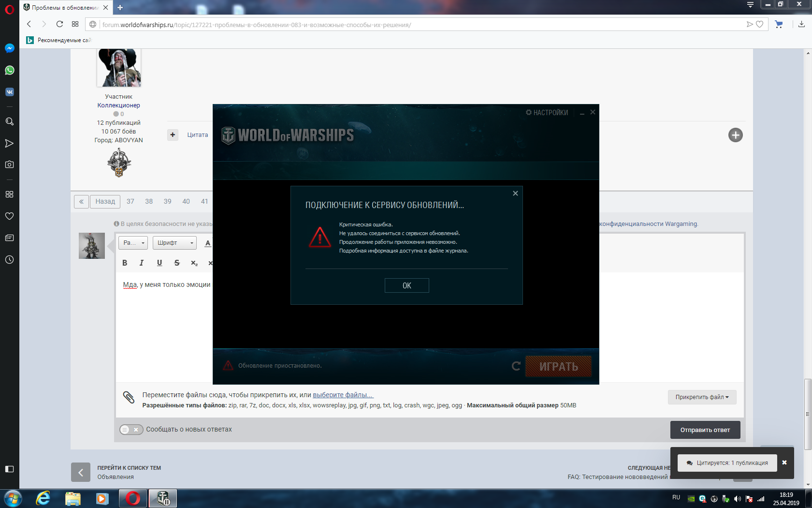Open VK panel in Opera sidebar
The width and height of the screenshot is (812, 508).
pyautogui.click(x=9, y=92)
